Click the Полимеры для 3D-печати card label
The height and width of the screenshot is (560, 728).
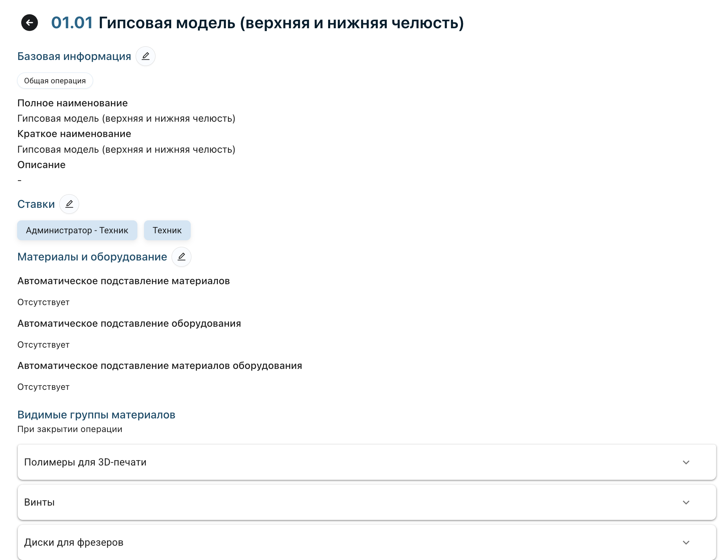tap(85, 462)
